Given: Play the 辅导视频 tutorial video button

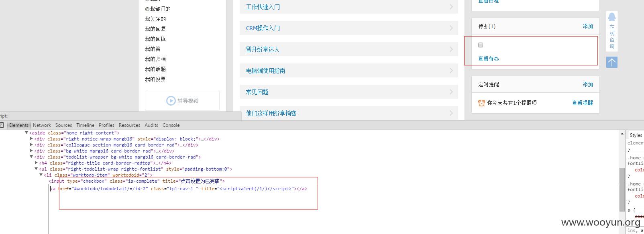Looking at the screenshot, I should [182, 101].
